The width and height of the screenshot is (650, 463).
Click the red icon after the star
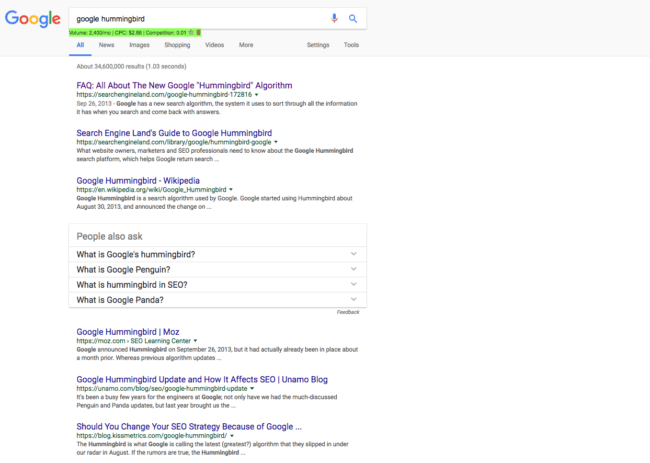(198, 32)
